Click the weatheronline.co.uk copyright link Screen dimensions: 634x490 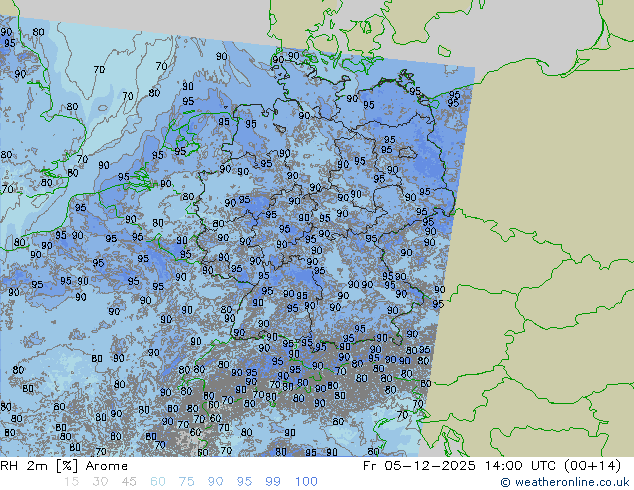click(x=565, y=482)
